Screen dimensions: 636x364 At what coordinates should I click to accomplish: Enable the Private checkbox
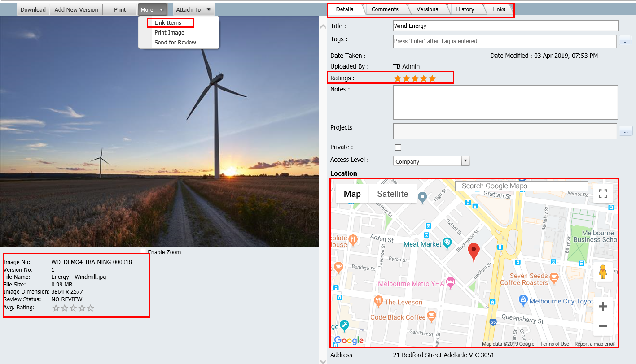tap(398, 147)
